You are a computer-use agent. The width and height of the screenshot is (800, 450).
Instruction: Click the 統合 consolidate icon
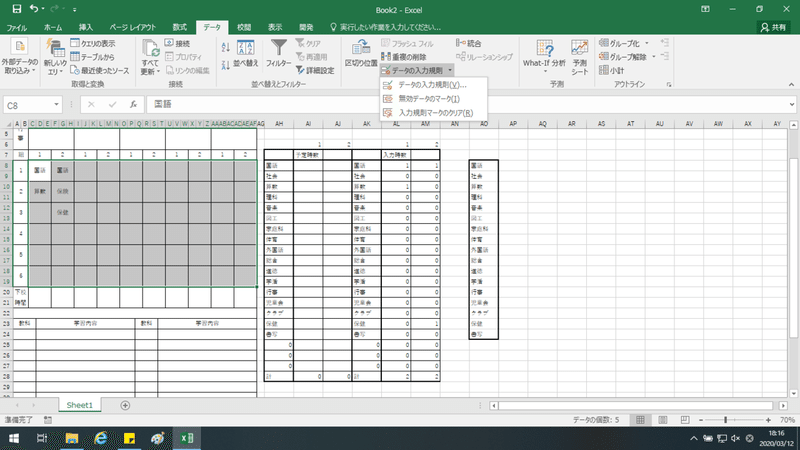pos(461,43)
